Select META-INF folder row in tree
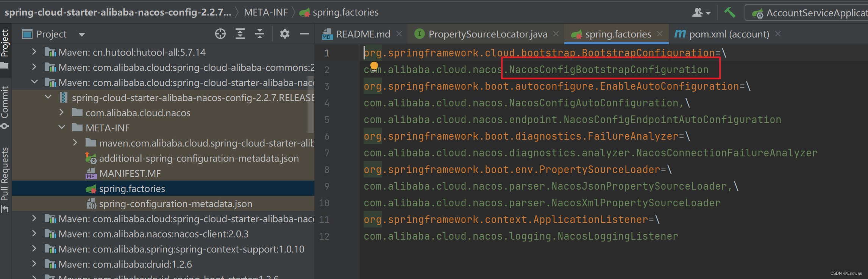 [x=163, y=128]
